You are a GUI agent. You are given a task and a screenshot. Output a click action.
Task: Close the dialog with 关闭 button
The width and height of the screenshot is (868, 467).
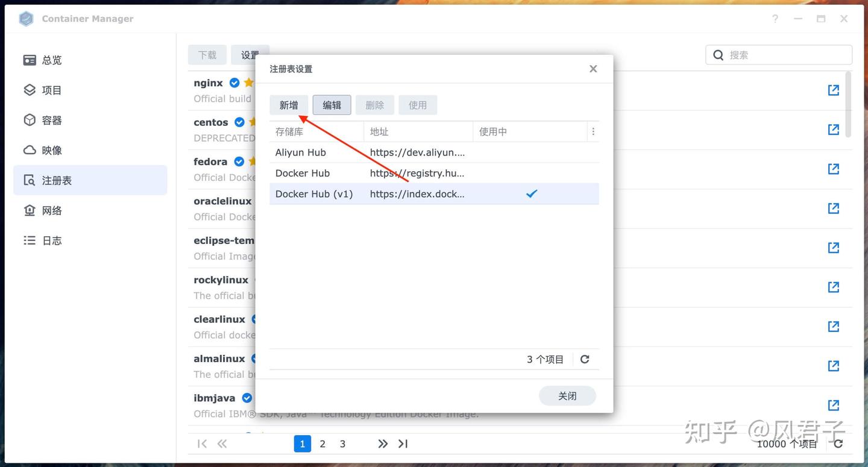(x=567, y=396)
